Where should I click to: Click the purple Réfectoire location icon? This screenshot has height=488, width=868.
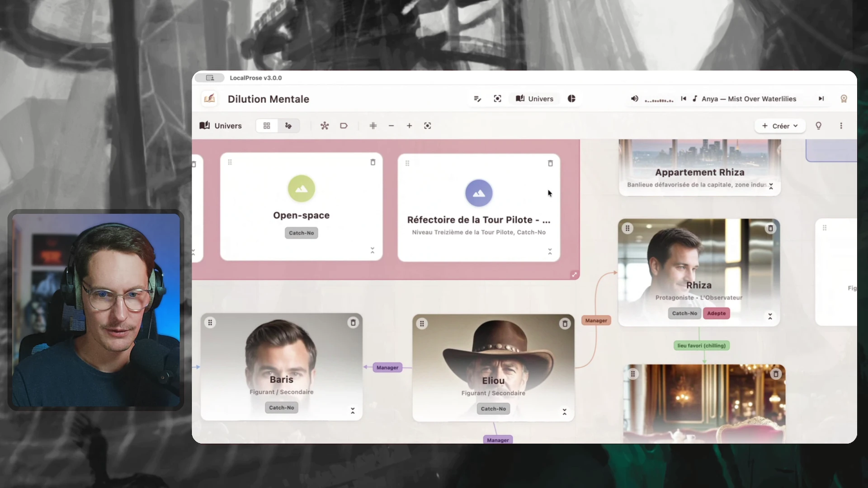click(x=479, y=193)
